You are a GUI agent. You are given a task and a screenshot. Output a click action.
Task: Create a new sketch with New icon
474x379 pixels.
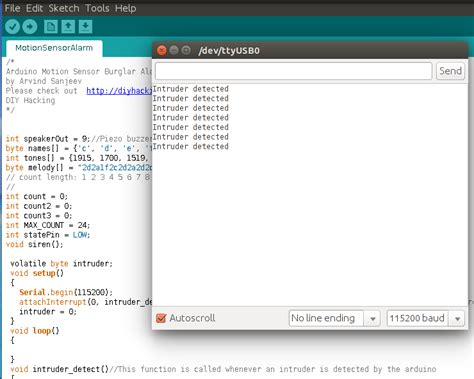[x=51, y=27]
